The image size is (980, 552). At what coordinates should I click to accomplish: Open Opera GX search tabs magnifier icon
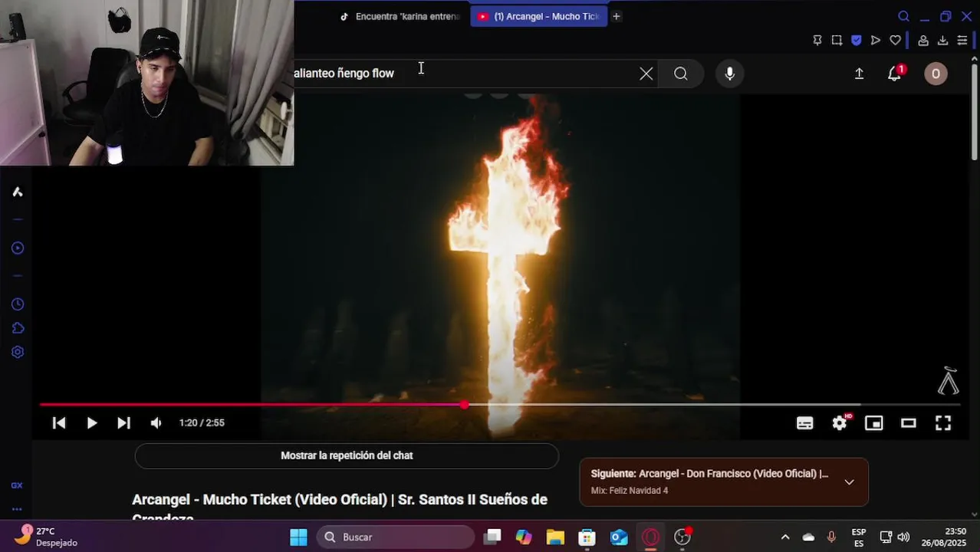pyautogui.click(x=903, y=16)
